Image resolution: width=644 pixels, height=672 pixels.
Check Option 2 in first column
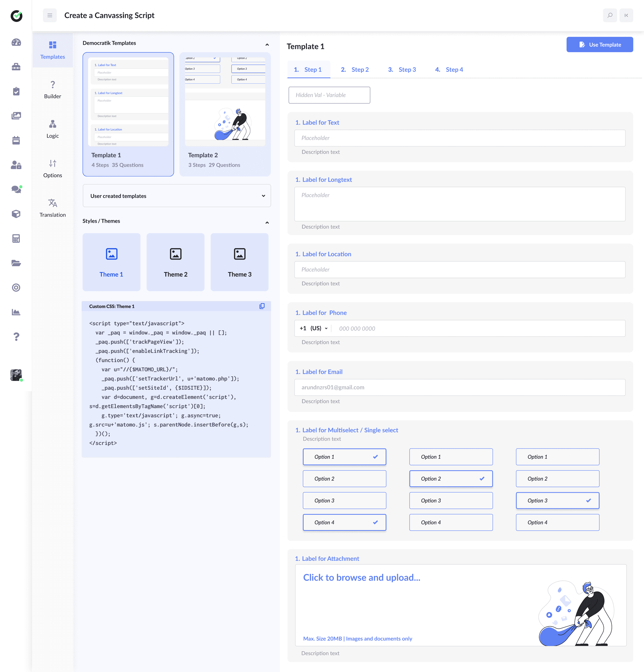point(344,479)
